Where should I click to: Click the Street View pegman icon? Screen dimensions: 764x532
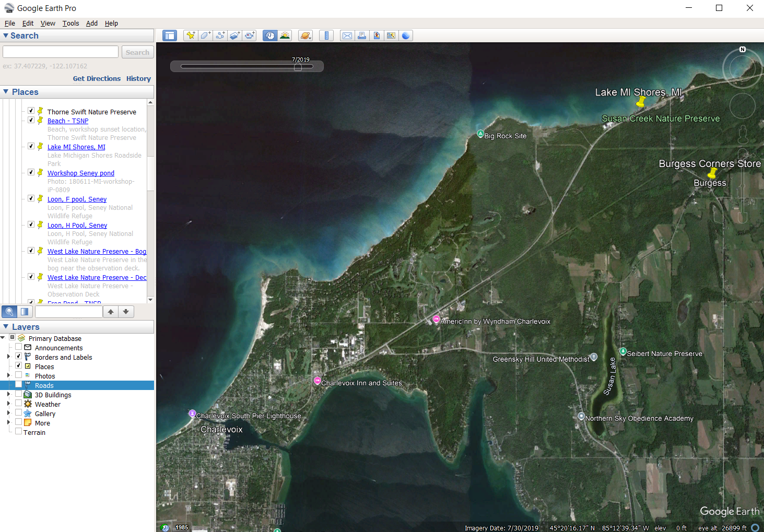click(743, 135)
